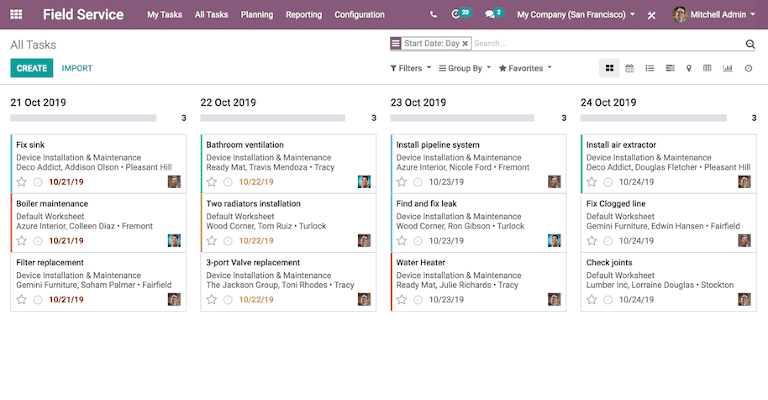
Task: Click the phone call icon
Action: coord(433,15)
